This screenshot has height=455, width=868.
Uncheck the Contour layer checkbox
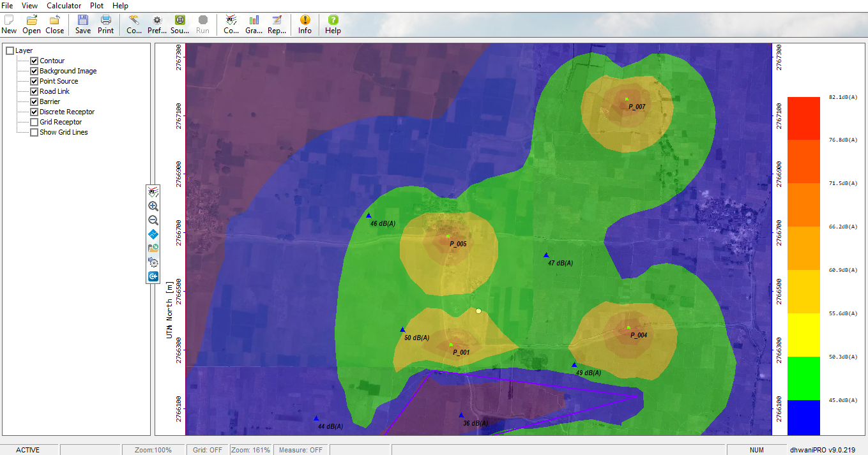(34, 61)
